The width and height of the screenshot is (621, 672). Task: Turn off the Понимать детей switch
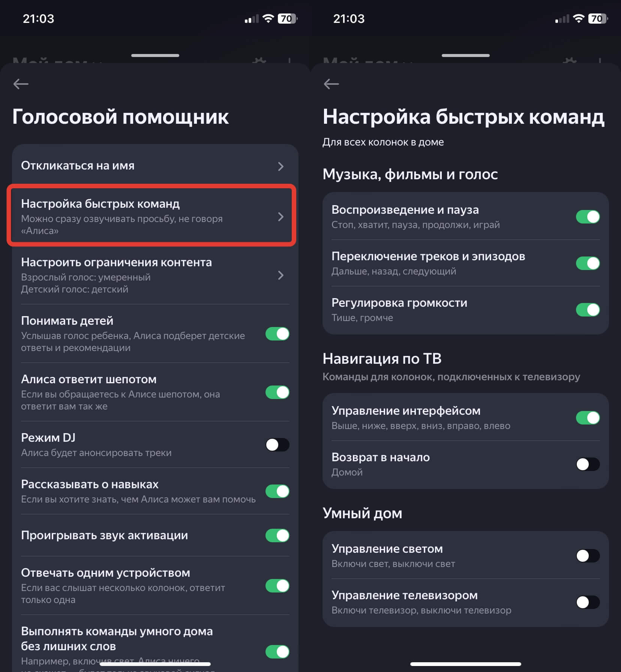click(277, 334)
